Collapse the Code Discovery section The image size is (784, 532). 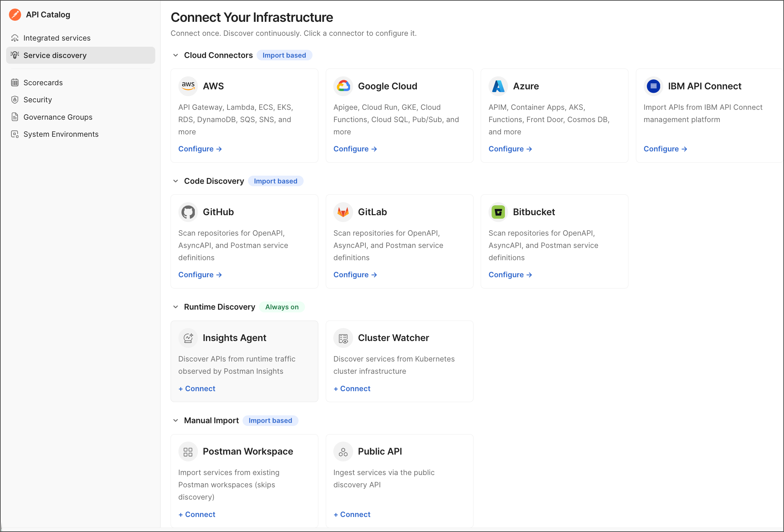pyautogui.click(x=176, y=181)
